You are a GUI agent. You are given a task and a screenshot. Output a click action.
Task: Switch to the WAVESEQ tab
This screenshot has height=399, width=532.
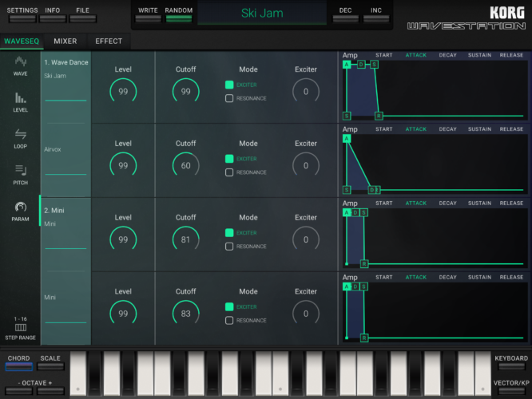click(x=22, y=41)
